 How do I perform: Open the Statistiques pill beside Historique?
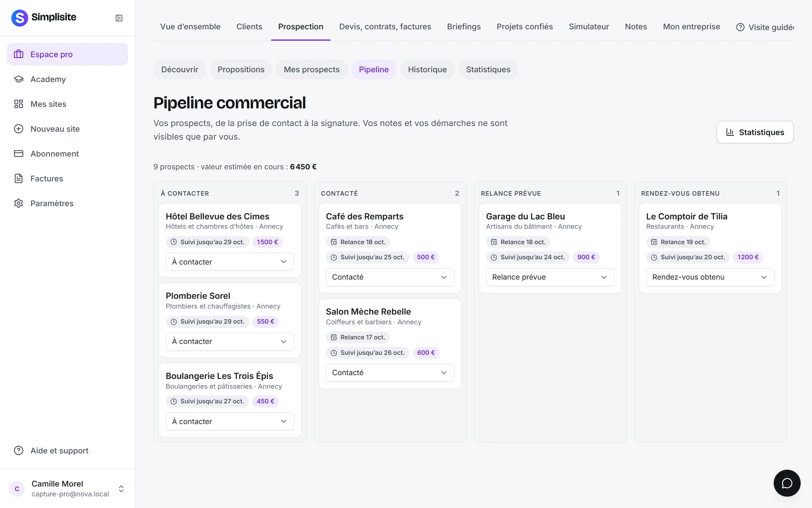tap(488, 69)
